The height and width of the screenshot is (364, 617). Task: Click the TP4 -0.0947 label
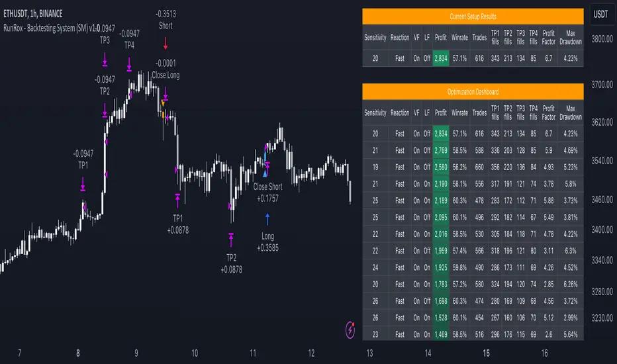[129, 39]
